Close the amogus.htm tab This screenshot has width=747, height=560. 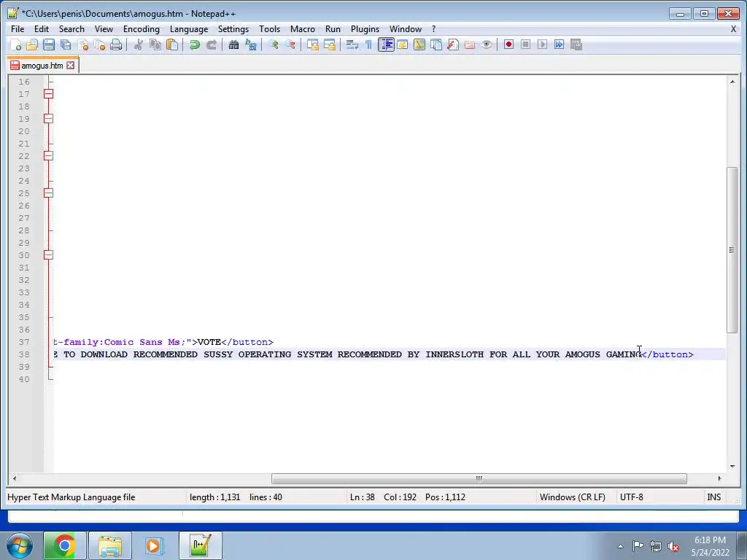pyautogui.click(x=71, y=65)
